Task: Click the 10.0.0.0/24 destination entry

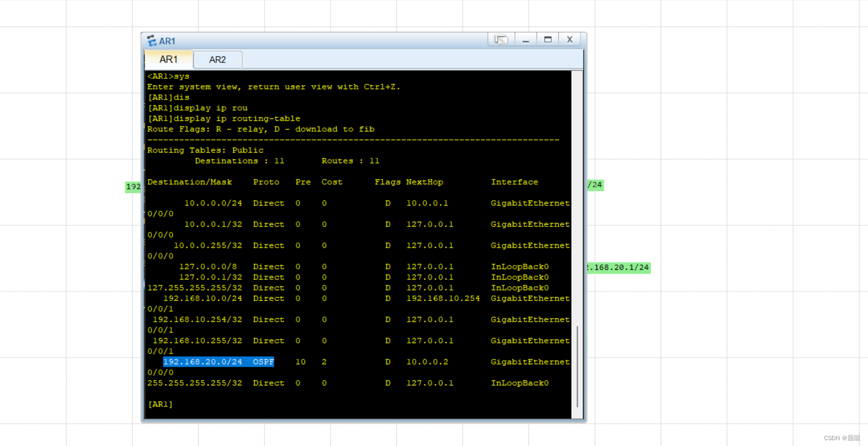Action: click(x=213, y=203)
